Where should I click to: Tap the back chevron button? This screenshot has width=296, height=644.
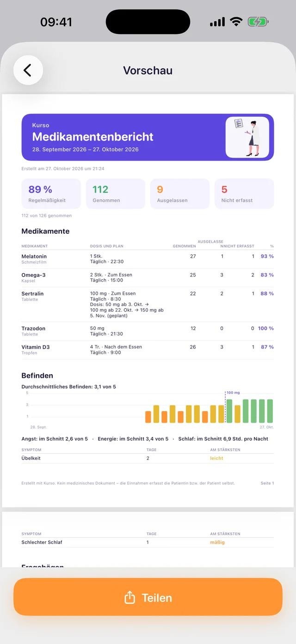click(28, 70)
